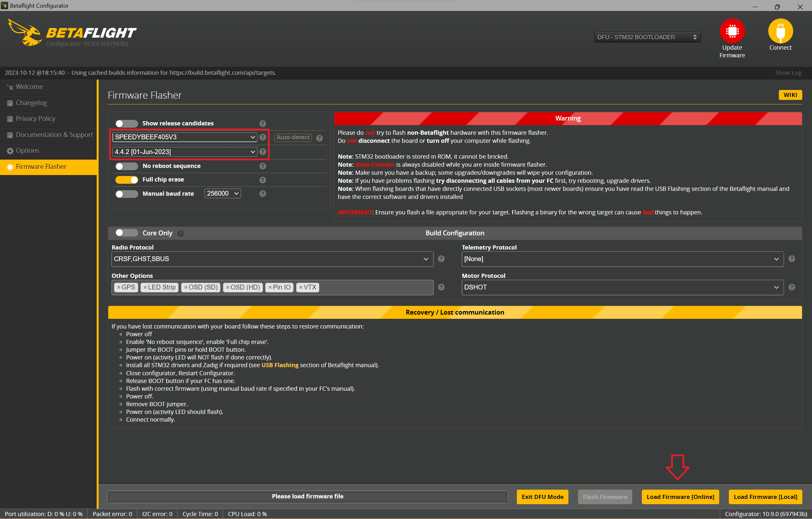
Task: Remove the LED Strip option tag
Action: 145,288
